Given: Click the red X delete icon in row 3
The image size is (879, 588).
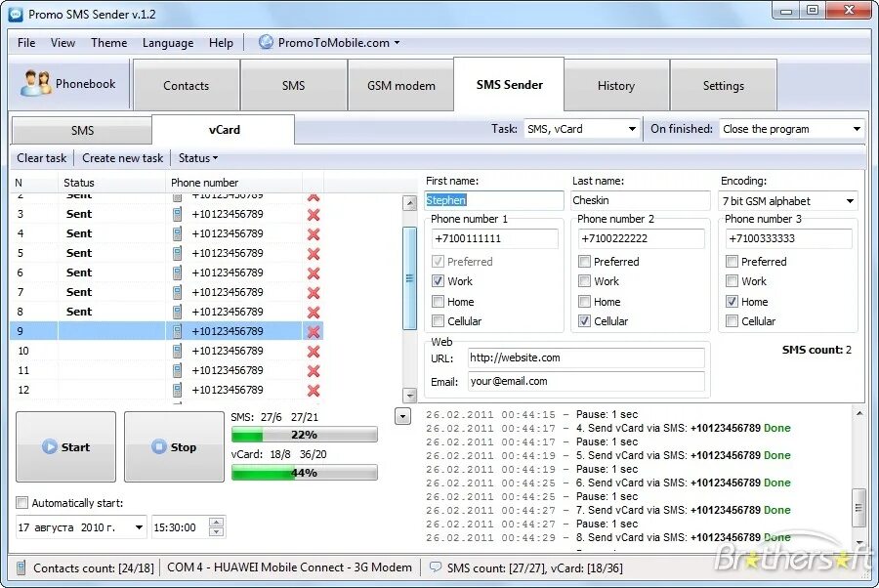Looking at the screenshot, I should pyautogui.click(x=314, y=215).
